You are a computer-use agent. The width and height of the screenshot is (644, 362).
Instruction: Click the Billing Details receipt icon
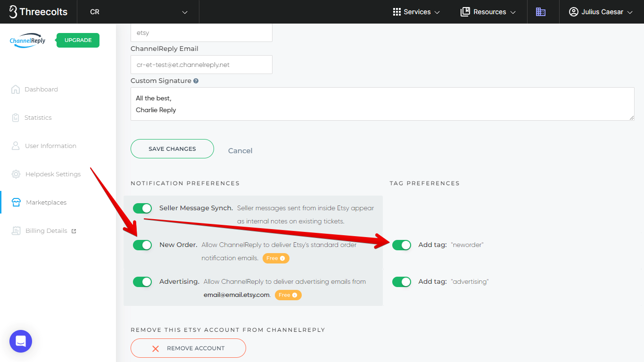pyautogui.click(x=16, y=230)
